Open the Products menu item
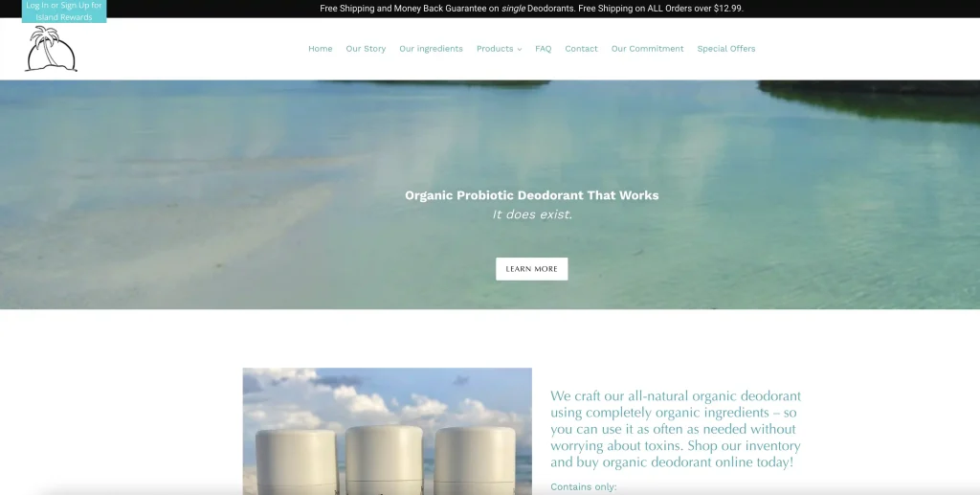The image size is (980, 495). tap(495, 49)
